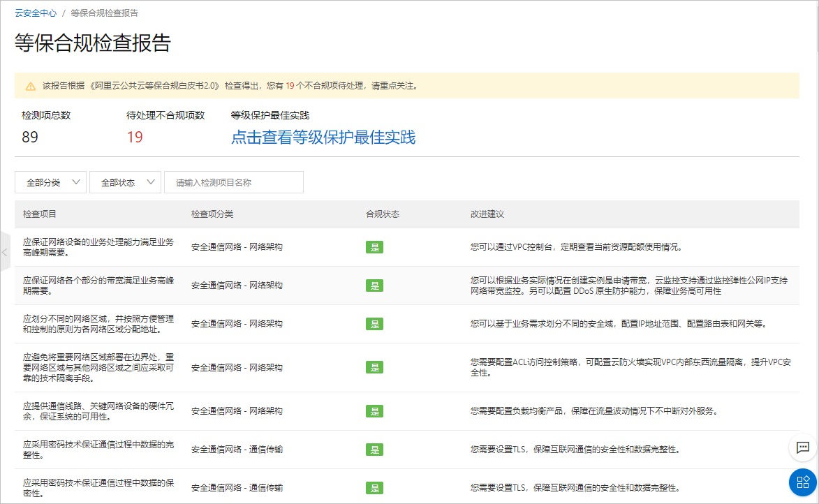819x504 pixels.
Task: Click the 检查项目 column header
Action: [x=40, y=214]
